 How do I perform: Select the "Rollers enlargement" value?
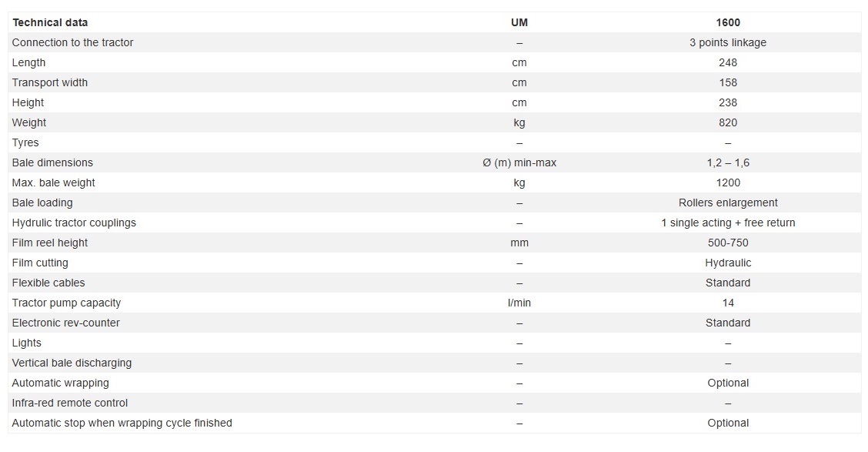[728, 203]
